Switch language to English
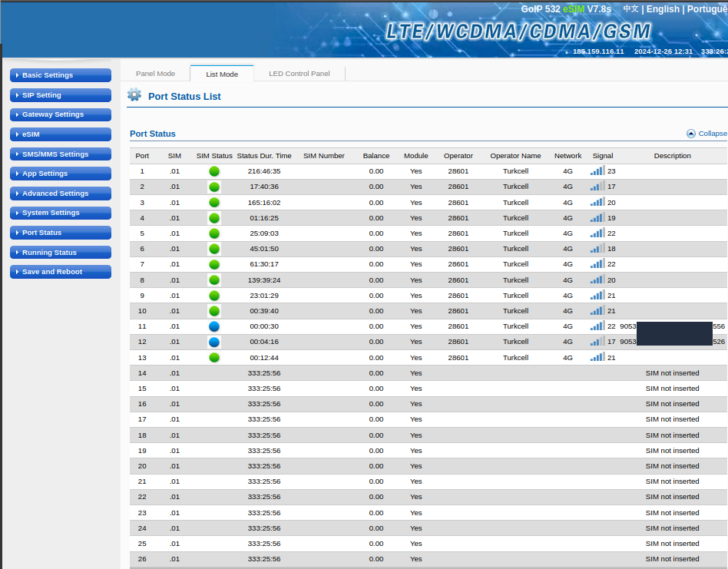 click(x=663, y=8)
